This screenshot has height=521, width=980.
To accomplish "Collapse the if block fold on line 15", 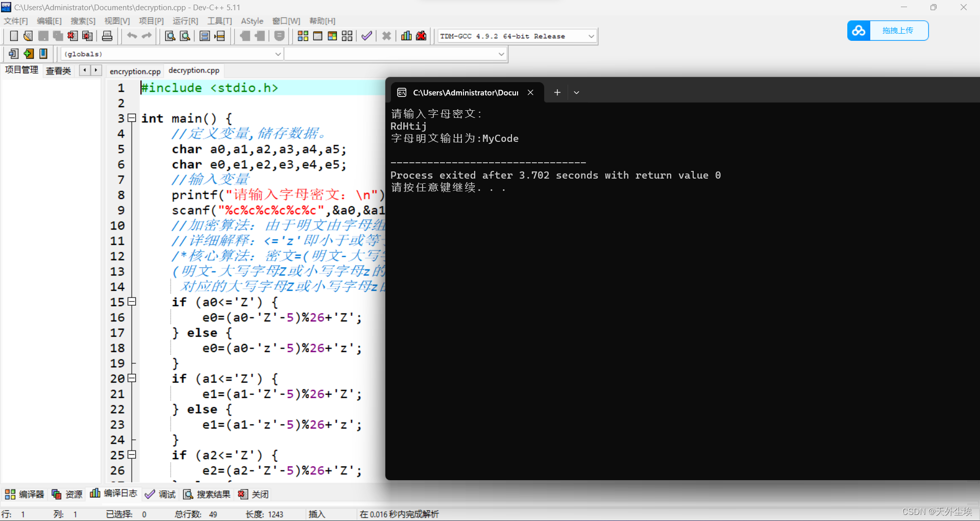I will click(132, 302).
